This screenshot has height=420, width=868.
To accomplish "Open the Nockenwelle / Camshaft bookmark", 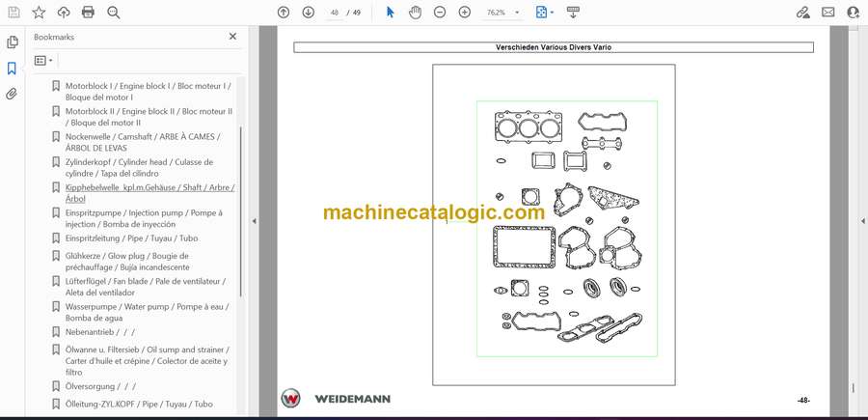I will pyautogui.click(x=143, y=142).
